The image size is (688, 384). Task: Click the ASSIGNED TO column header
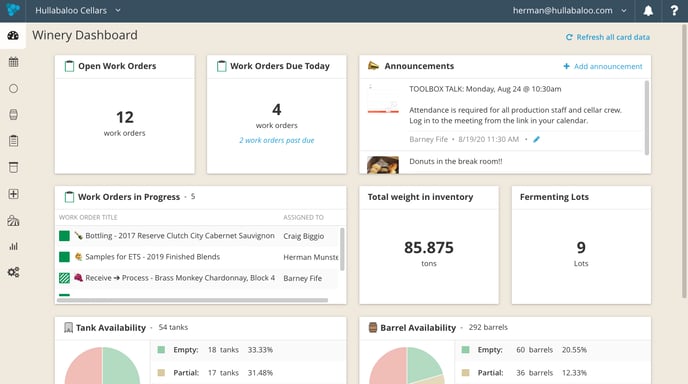pos(303,217)
